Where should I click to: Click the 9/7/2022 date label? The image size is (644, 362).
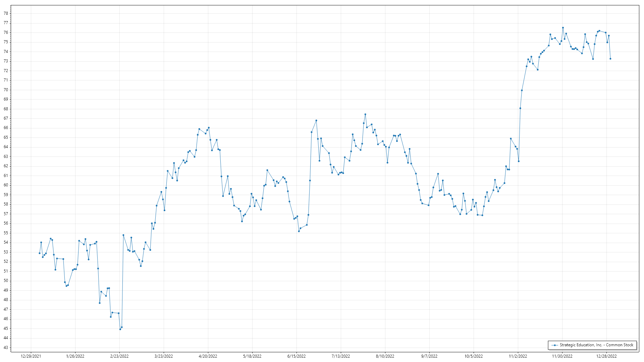pos(429,356)
